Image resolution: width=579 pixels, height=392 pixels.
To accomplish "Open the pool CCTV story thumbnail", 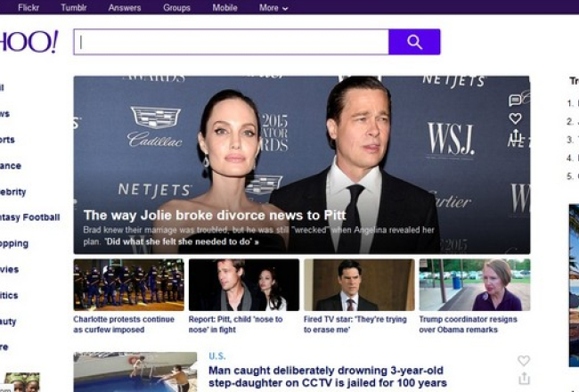I will [x=135, y=372].
